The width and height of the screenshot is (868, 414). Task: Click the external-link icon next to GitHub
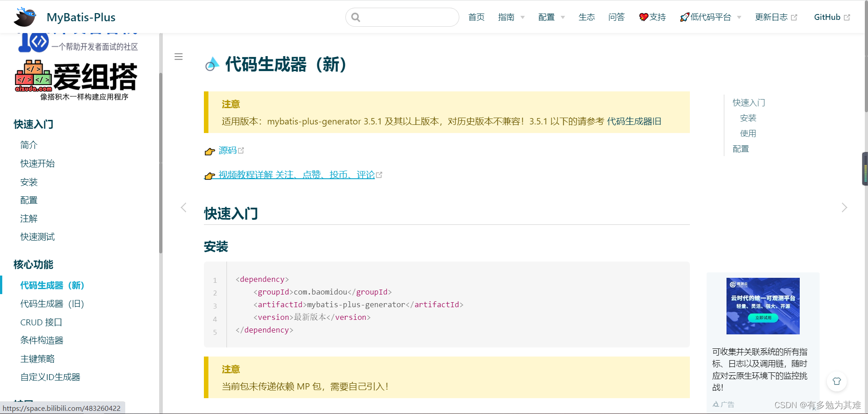tap(847, 18)
